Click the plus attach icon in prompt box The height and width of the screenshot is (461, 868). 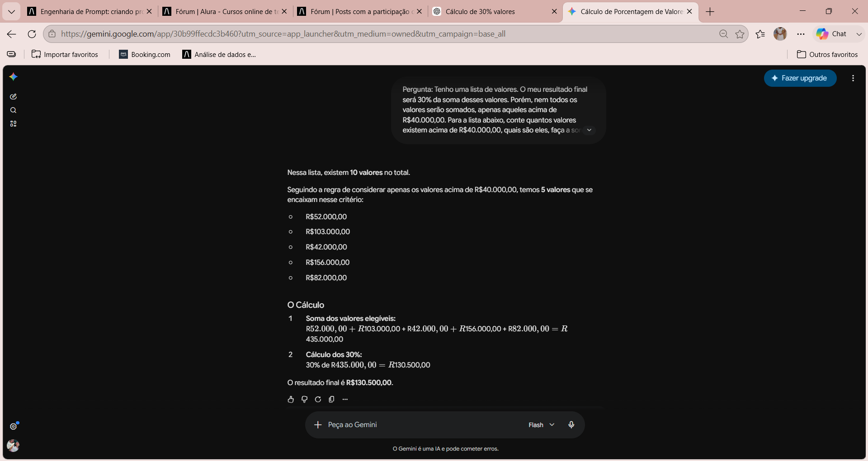318,425
